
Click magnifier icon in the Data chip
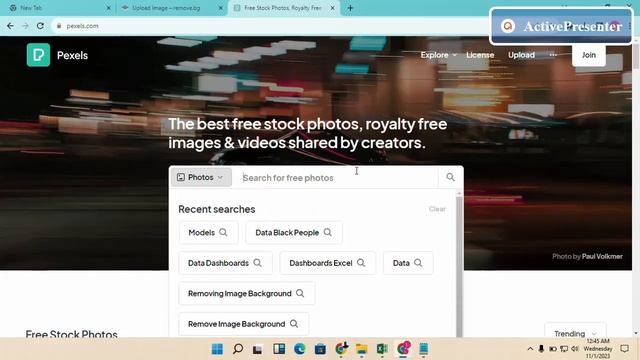click(x=418, y=263)
